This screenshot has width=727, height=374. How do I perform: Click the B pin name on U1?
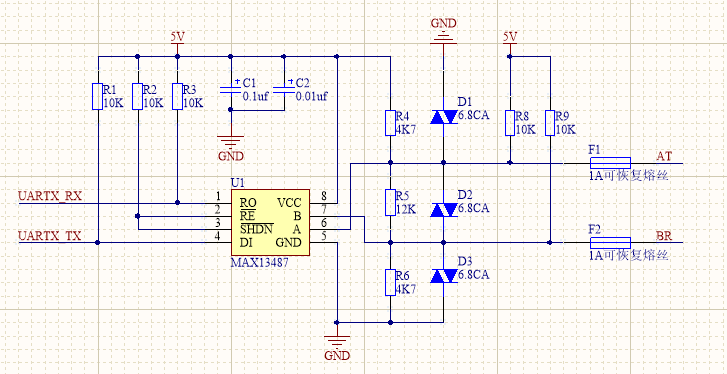(298, 216)
